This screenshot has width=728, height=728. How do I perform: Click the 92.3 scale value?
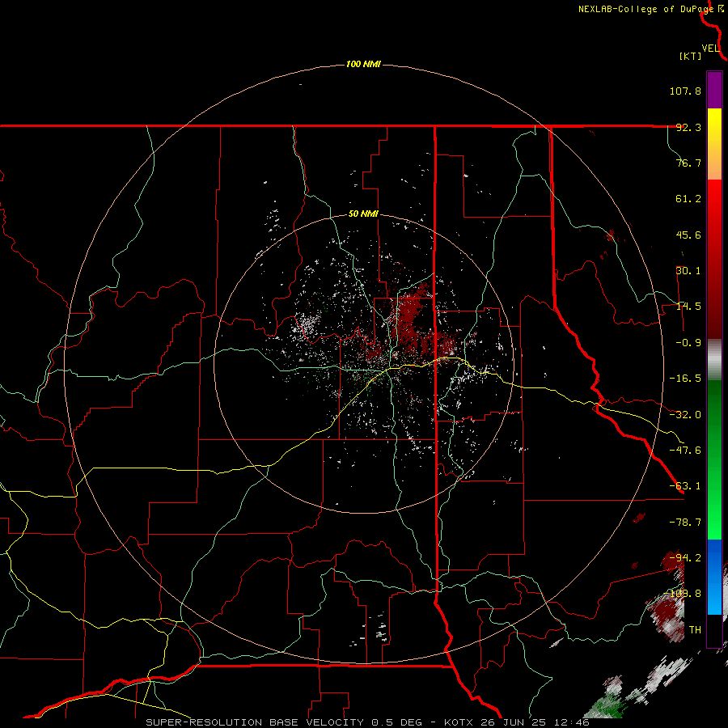coord(688,127)
